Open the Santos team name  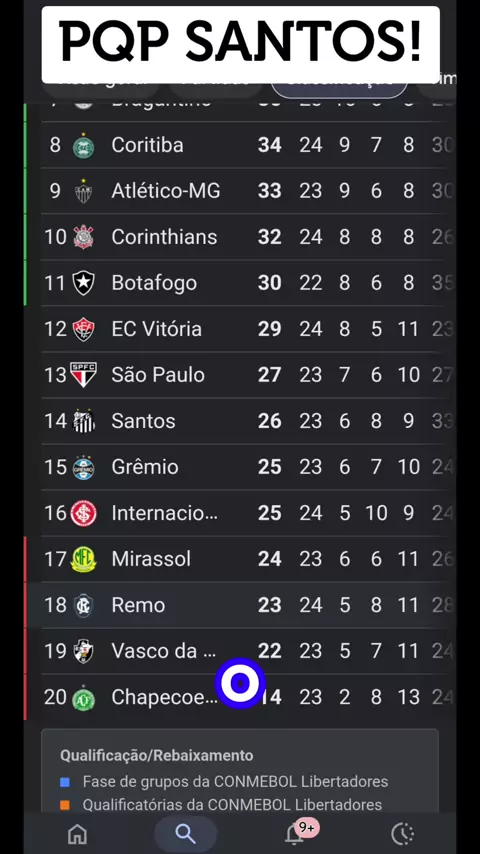[143, 421]
